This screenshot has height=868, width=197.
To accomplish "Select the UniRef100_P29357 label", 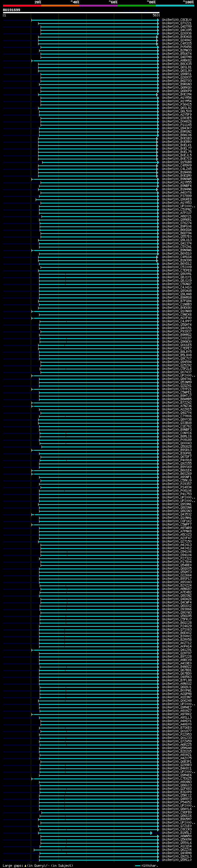I will coord(177,484).
